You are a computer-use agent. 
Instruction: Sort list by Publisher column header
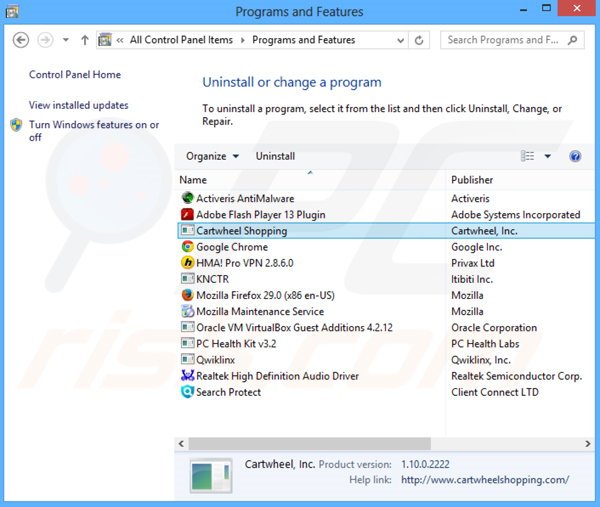click(x=472, y=180)
